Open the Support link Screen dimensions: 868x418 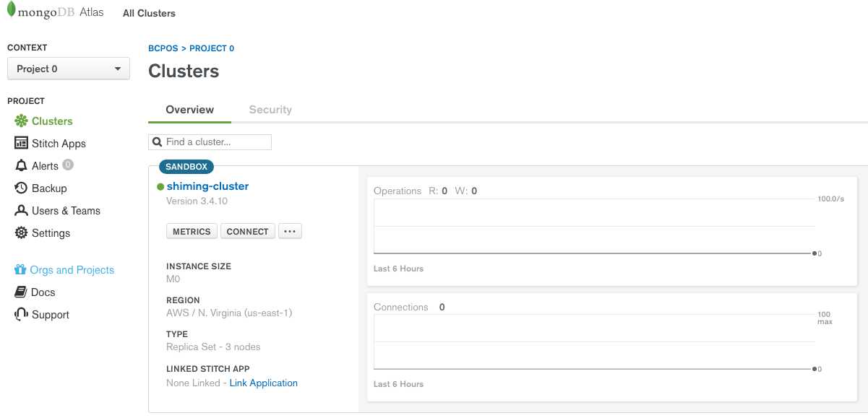(51, 315)
